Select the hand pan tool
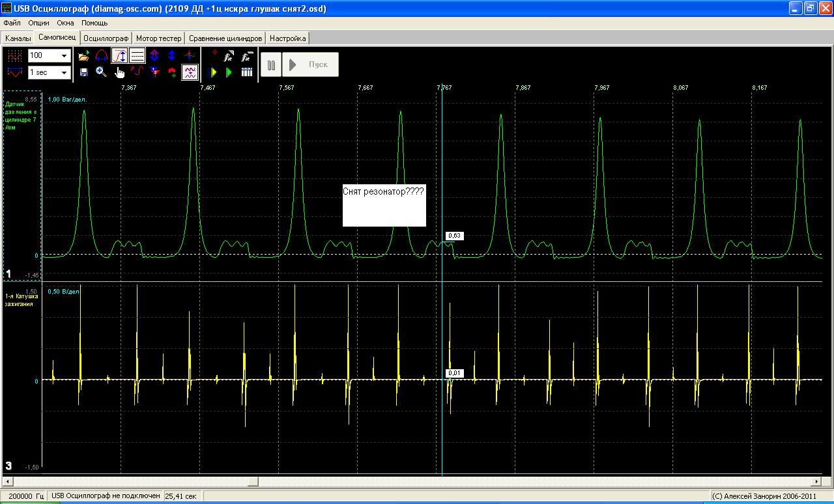The image size is (834, 504). [x=119, y=72]
